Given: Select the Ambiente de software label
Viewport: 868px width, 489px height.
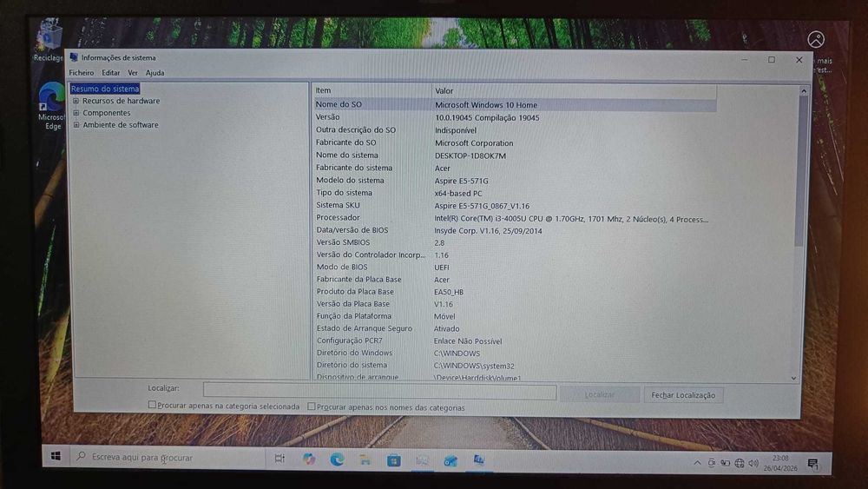Looking at the screenshot, I should point(121,125).
